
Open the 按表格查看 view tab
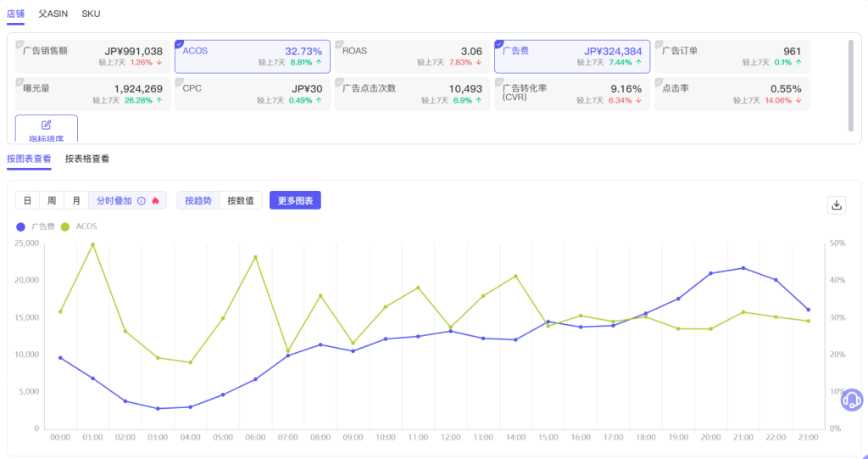[87, 160]
